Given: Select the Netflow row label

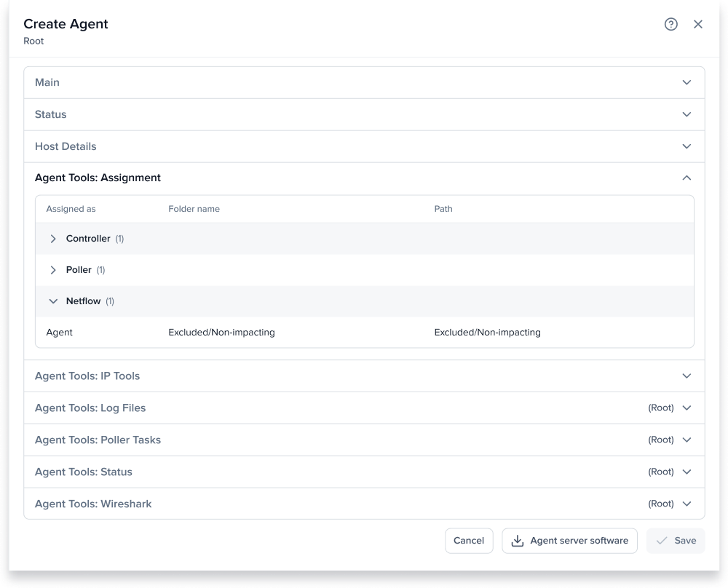Looking at the screenshot, I should click(83, 301).
